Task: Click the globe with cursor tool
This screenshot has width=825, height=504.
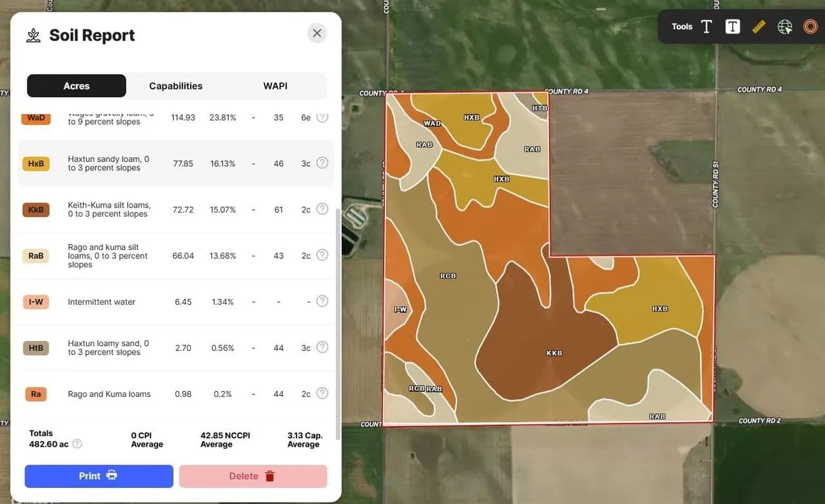Action: (784, 26)
